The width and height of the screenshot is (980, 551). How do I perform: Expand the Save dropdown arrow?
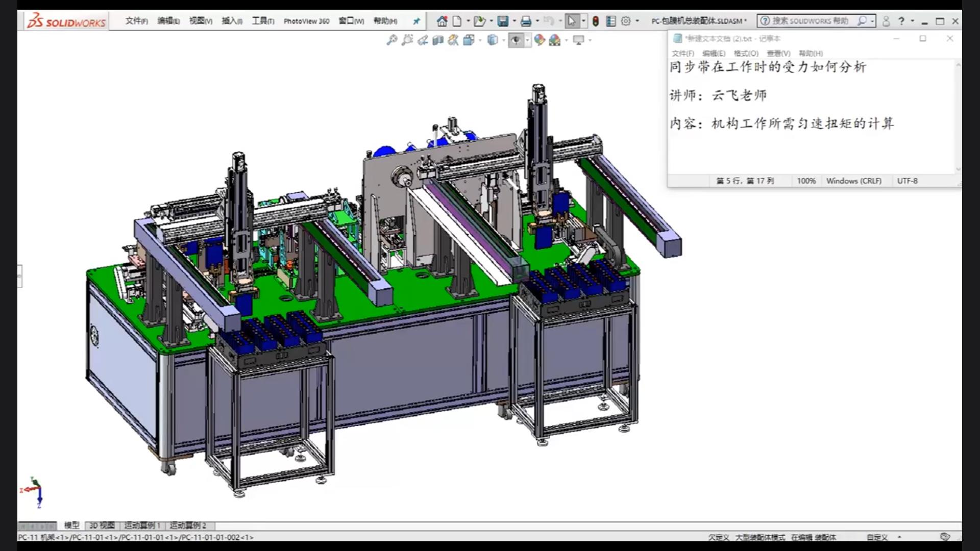pos(514,21)
